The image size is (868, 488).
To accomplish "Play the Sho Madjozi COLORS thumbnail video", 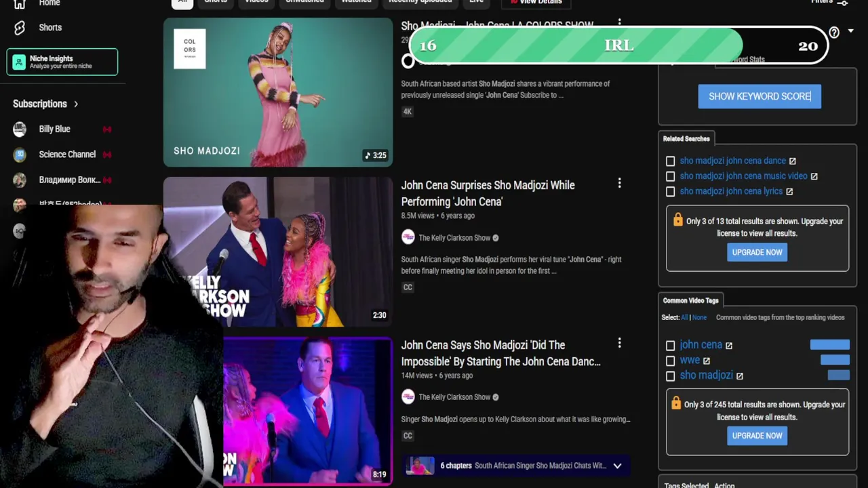I will 278,92.
